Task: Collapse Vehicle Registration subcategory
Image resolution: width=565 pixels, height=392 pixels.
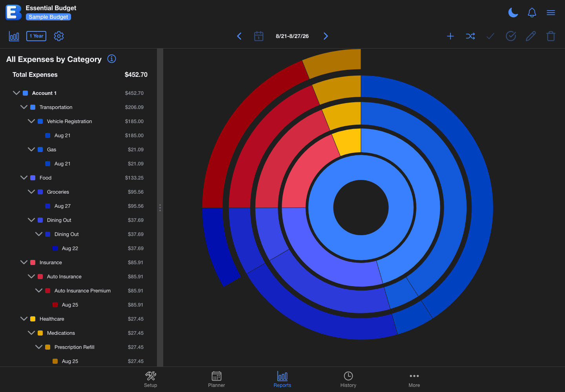Action: [31, 121]
